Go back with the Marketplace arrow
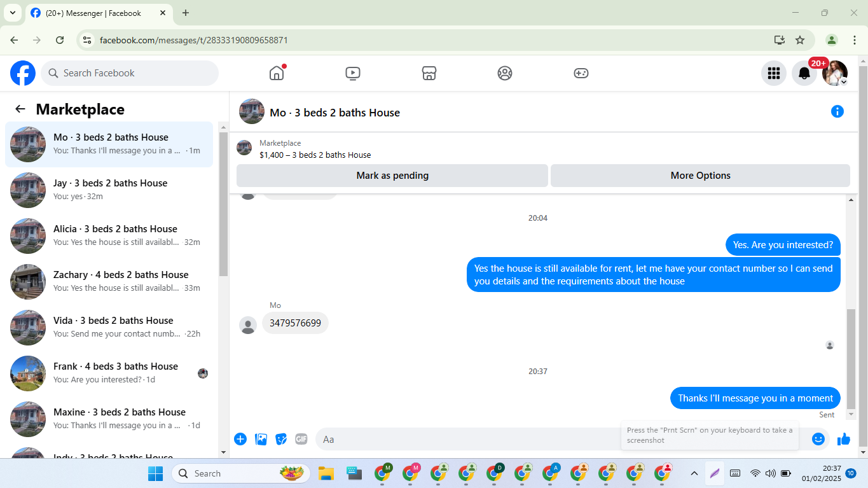The image size is (868, 488). click(20, 109)
